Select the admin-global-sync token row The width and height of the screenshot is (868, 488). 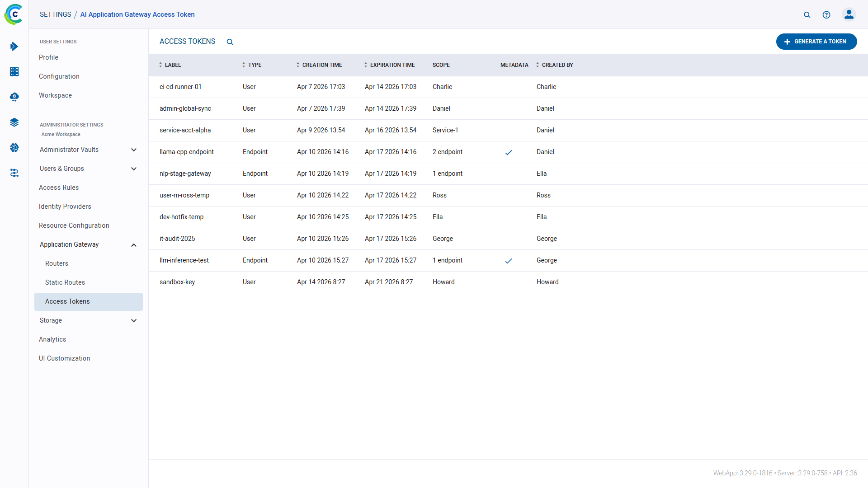508,108
